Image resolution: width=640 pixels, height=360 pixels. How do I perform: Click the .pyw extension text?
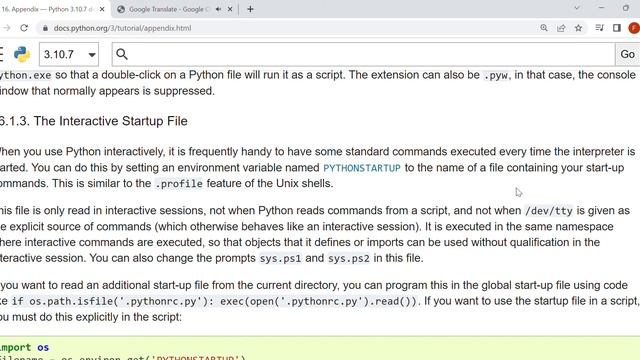(496, 76)
